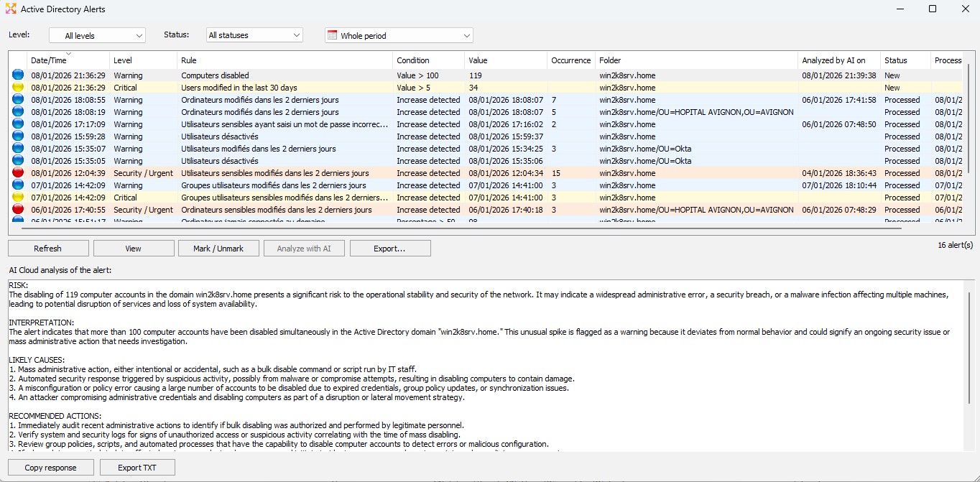Click Copy response button
Image resolution: width=980 pixels, height=482 pixels.
tap(51, 468)
